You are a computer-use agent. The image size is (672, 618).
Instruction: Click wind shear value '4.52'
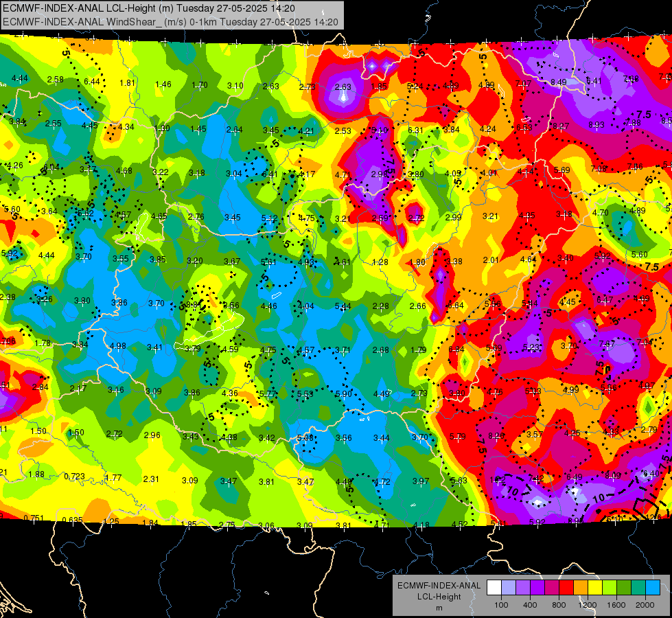pyautogui.click(x=459, y=524)
